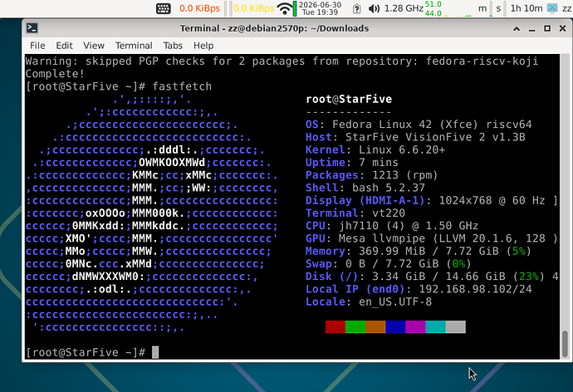Click the 0.0 KiBps orange network monitor

[x=199, y=8]
